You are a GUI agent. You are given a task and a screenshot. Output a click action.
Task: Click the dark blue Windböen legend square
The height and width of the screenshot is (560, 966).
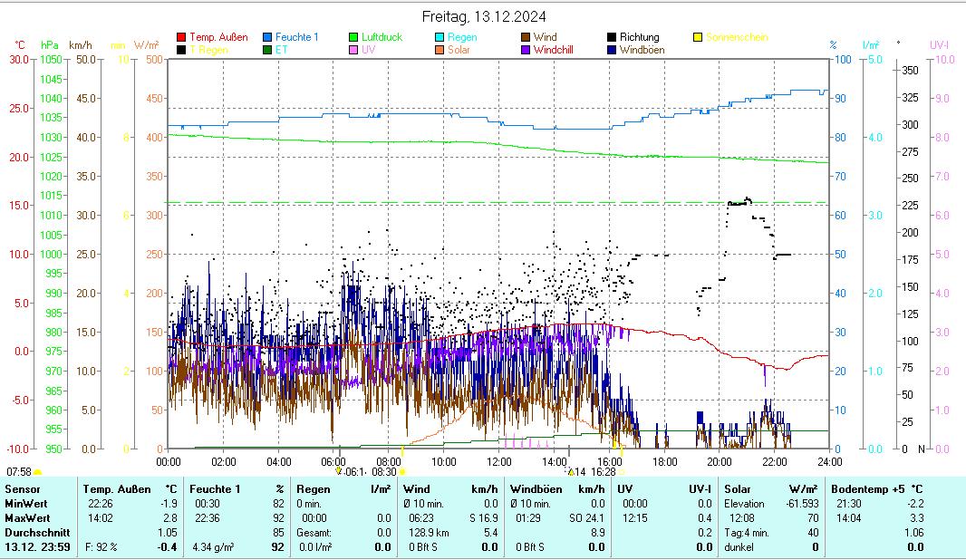[612, 50]
